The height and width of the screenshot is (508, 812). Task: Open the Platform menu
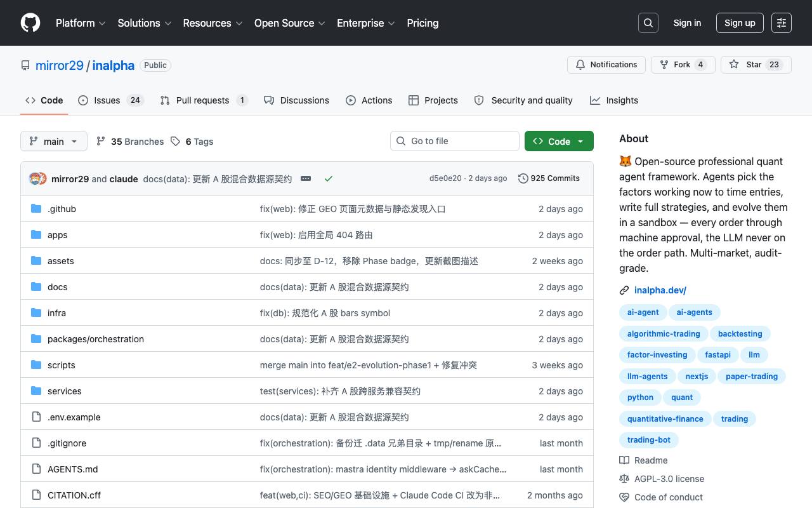tap(80, 23)
